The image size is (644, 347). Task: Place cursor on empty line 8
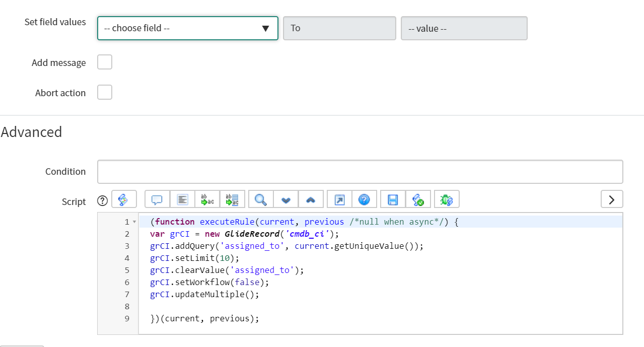[380, 306]
